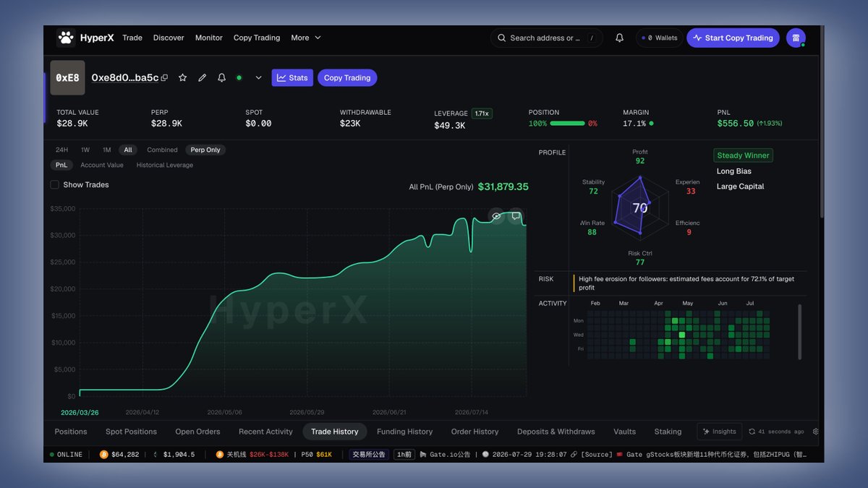
Task: Click the profile score 70 on the radar chart
Action: pos(640,208)
